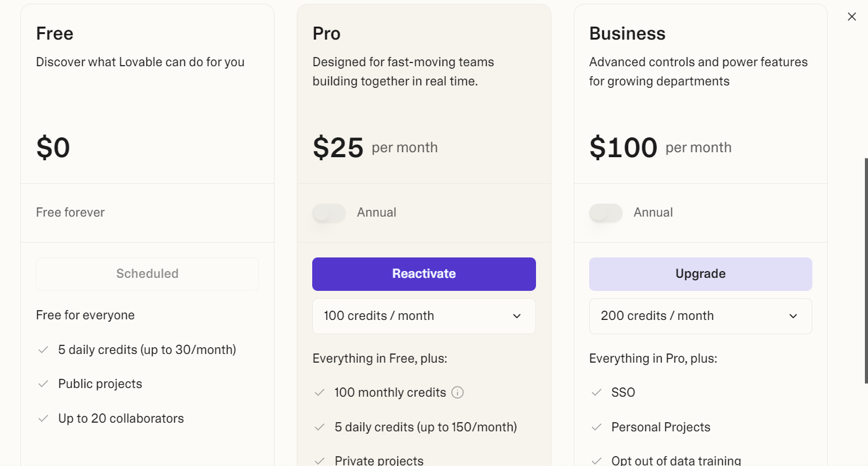Click info icon next to 100 monthly credits

pos(457,392)
